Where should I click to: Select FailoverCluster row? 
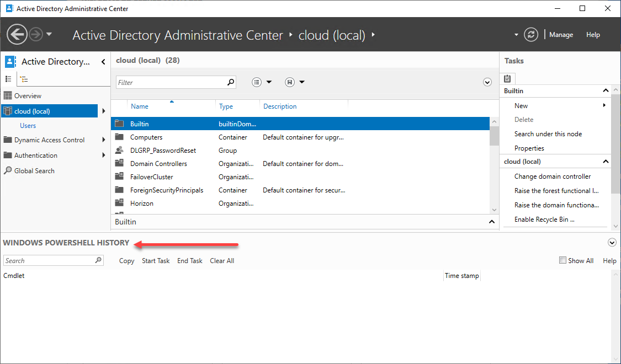point(300,177)
